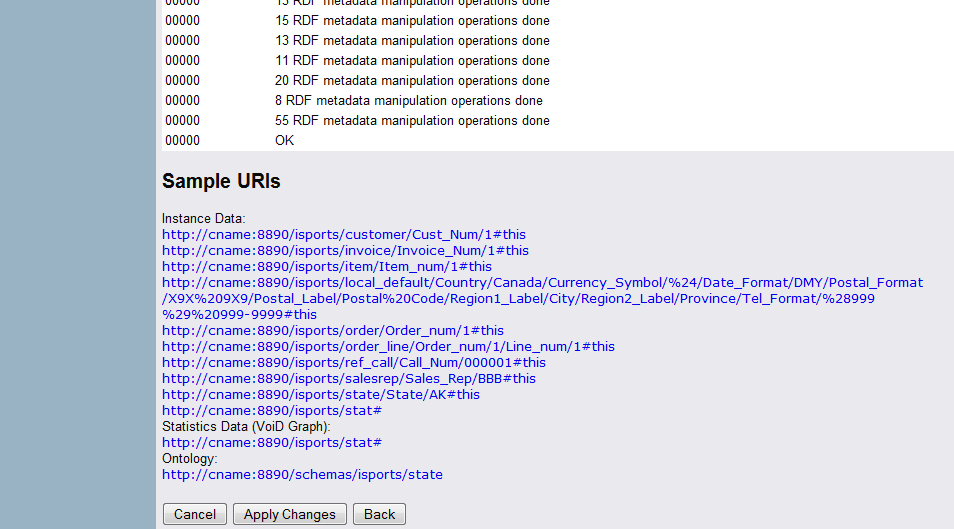Go back using the Back button
Image resolution: width=954 pixels, height=529 pixels.
379,514
